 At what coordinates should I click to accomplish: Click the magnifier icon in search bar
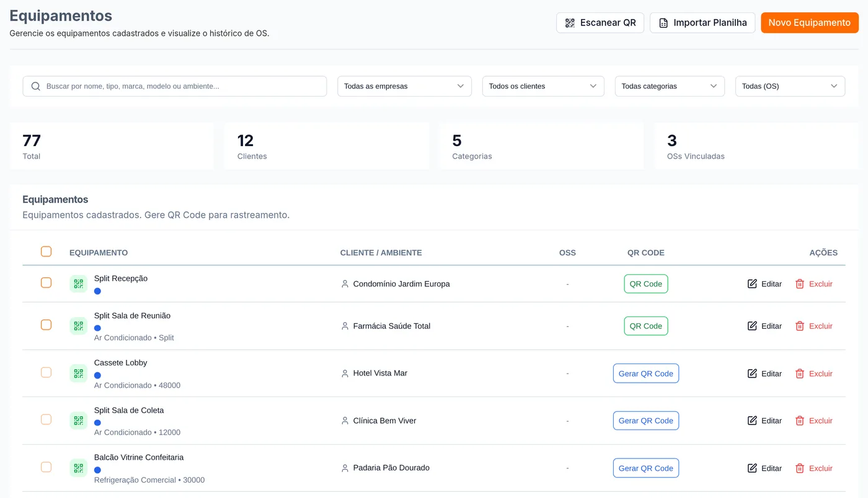[x=36, y=86]
